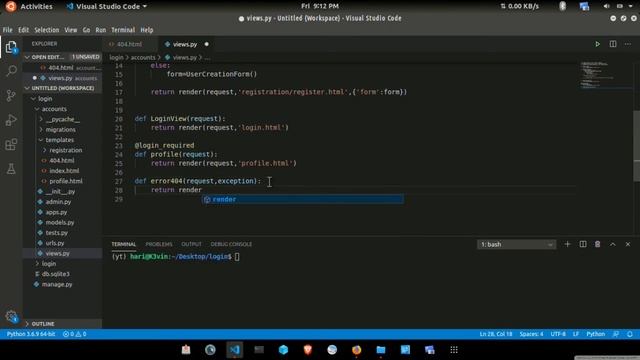Screen dimensions: 640x360
Task: Collapse the accounts folder
Action: click(54, 109)
